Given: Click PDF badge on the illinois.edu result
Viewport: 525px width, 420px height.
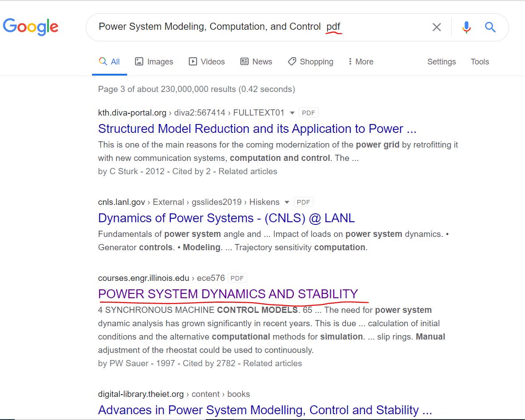Looking at the screenshot, I should (237, 278).
